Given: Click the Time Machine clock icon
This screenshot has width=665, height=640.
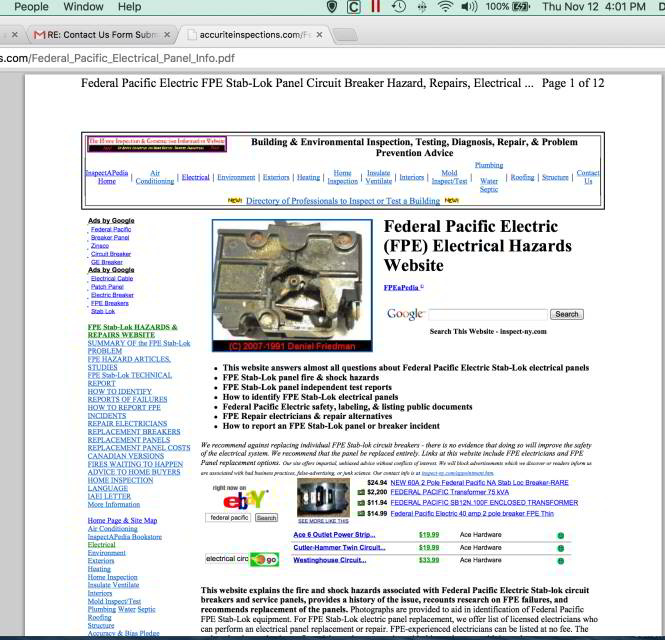Looking at the screenshot, I should pos(400,7).
